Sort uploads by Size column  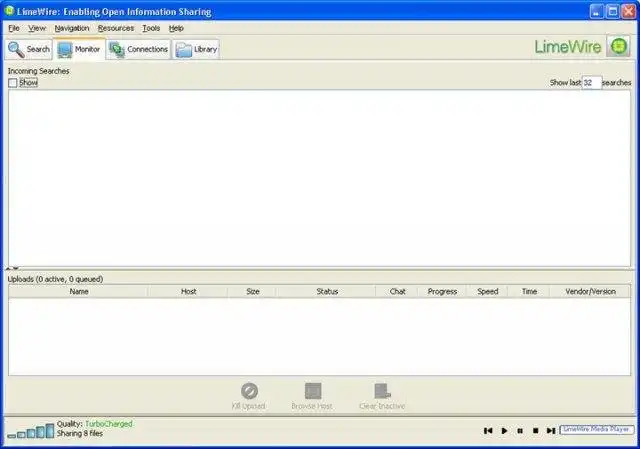pyautogui.click(x=253, y=291)
